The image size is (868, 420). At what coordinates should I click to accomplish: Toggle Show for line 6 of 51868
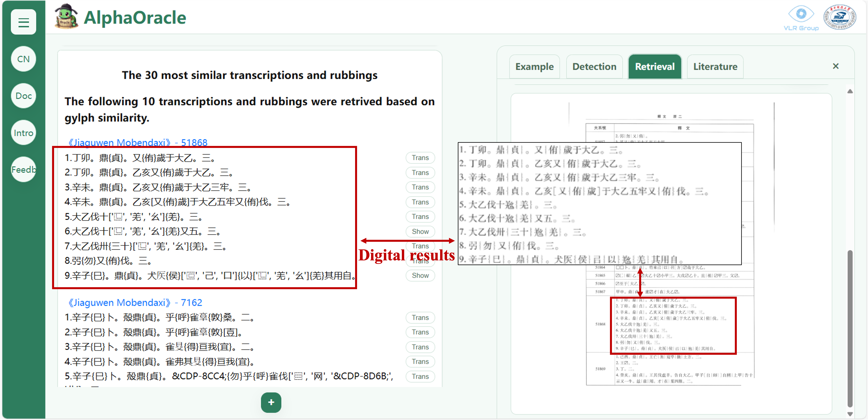click(x=420, y=231)
